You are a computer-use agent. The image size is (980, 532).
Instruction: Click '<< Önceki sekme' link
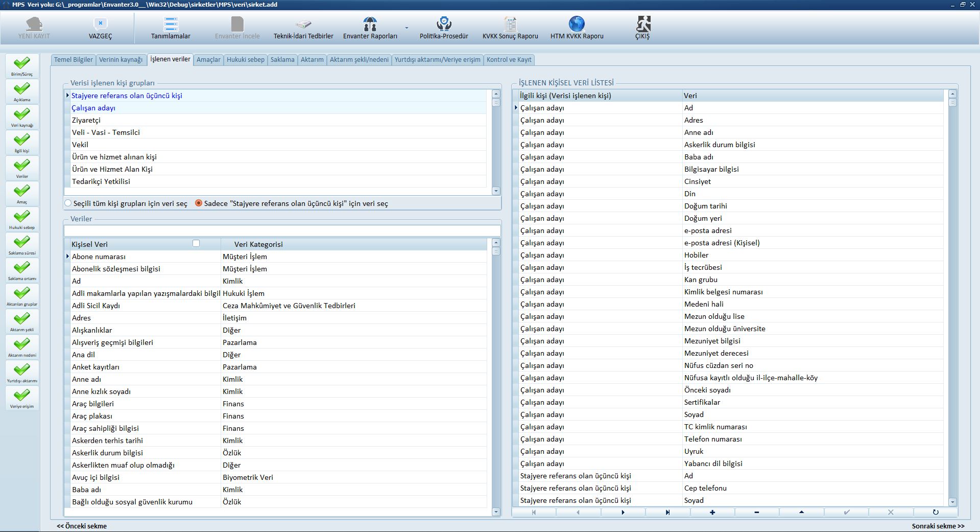82,526
